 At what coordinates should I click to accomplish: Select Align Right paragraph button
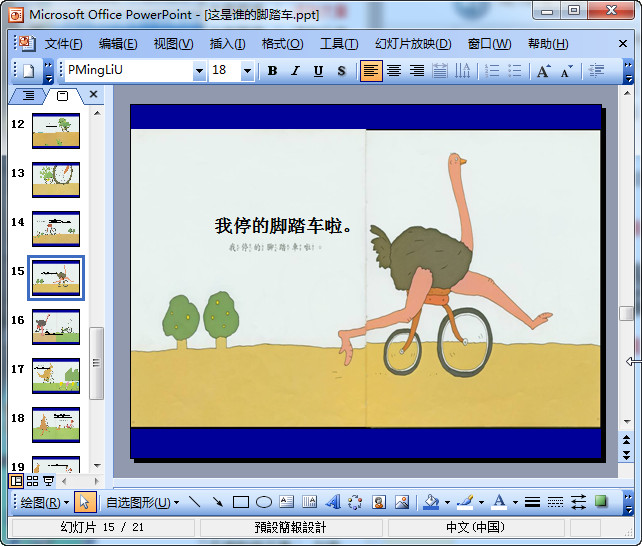click(417, 71)
